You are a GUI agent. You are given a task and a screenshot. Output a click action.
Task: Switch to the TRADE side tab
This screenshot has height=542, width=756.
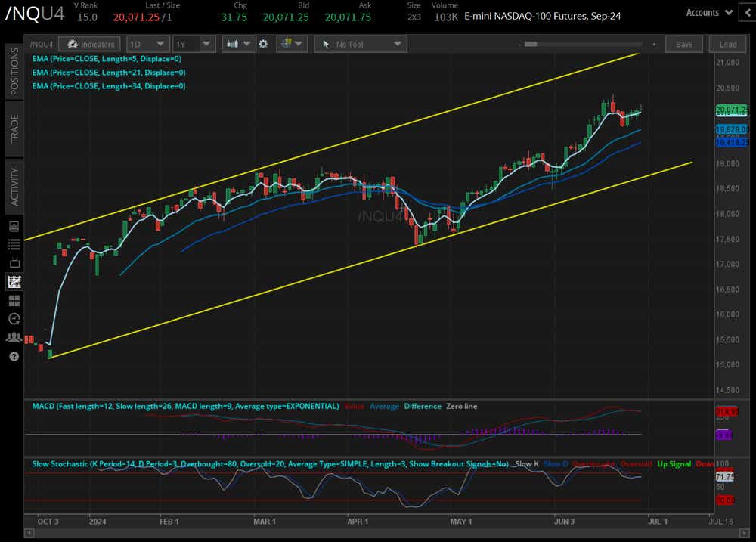[x=14, y=129]
